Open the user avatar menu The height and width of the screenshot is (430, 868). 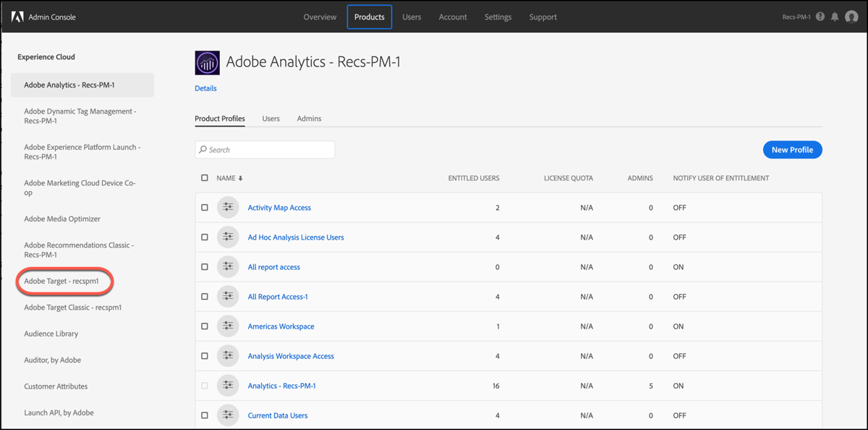(x=851, y=17)
